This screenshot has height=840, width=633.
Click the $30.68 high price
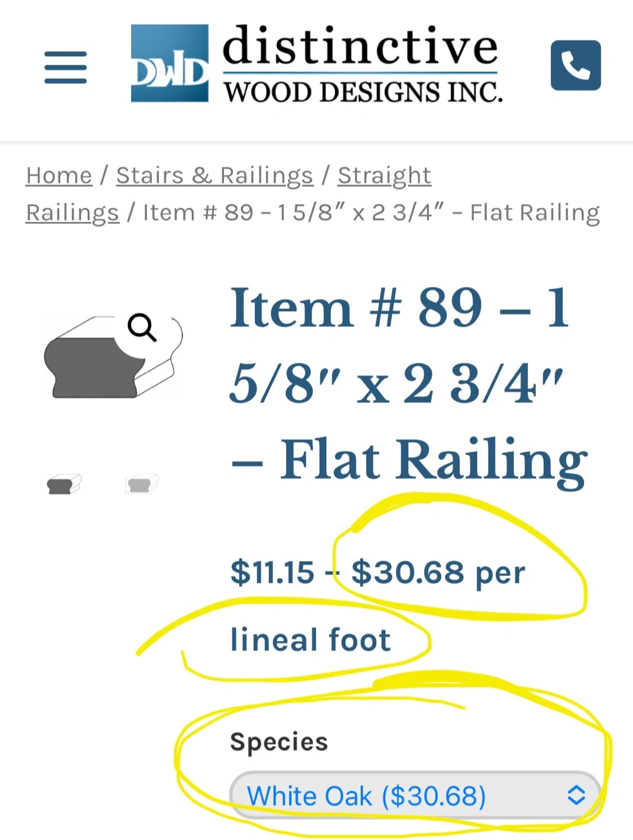[x=408, y=572]
